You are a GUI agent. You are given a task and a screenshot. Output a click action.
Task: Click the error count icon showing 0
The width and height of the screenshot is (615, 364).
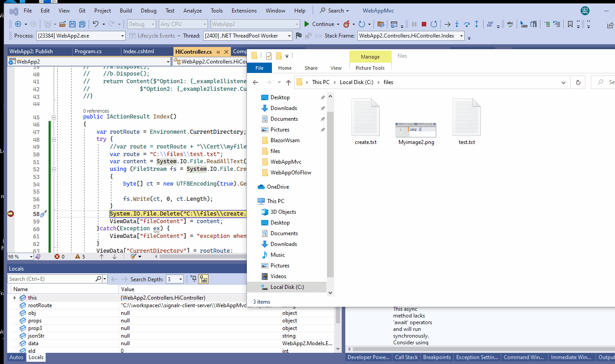(x=57, y=257)
